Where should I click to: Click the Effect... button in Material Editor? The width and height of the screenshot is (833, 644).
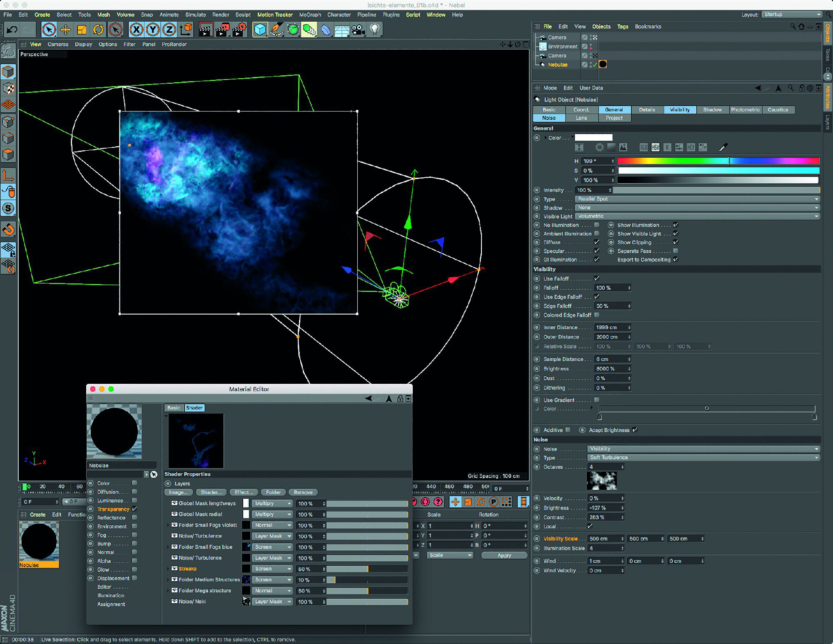coord(243,492)
